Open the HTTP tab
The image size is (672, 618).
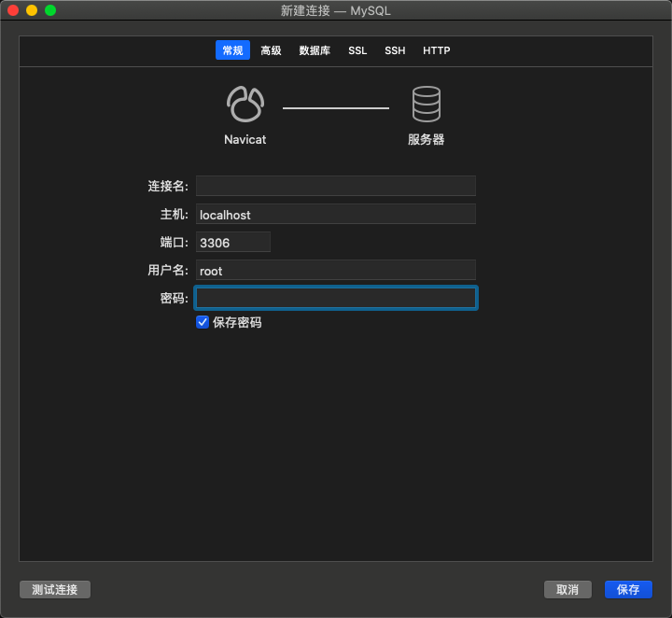tap(436, 50)
